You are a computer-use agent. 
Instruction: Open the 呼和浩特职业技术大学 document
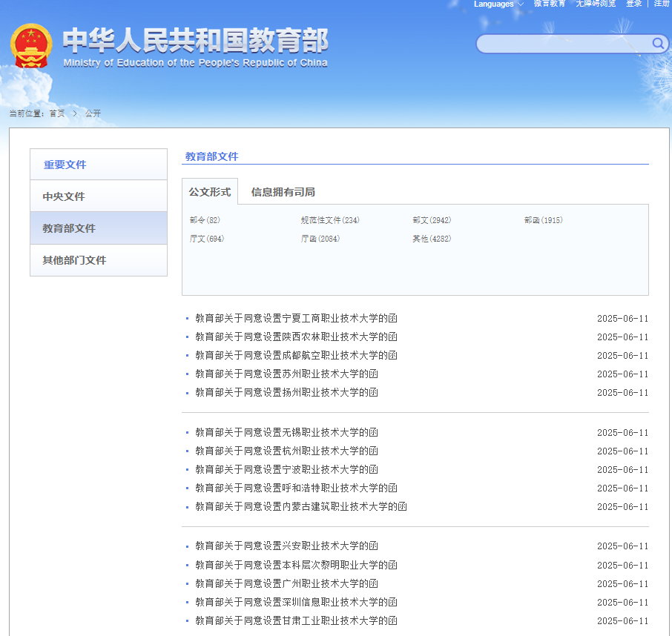click(x=296, y=488)
